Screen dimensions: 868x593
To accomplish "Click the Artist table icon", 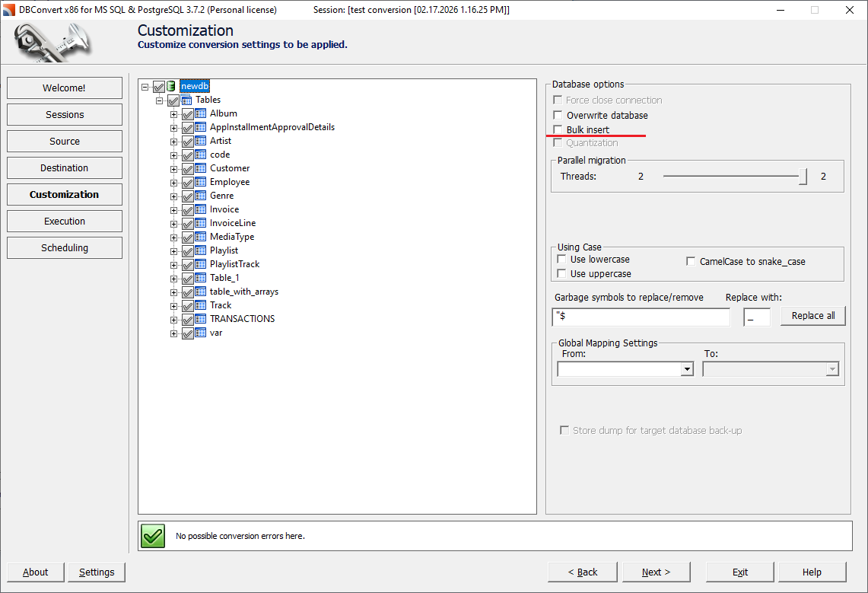I will click(x=200, y=141).
